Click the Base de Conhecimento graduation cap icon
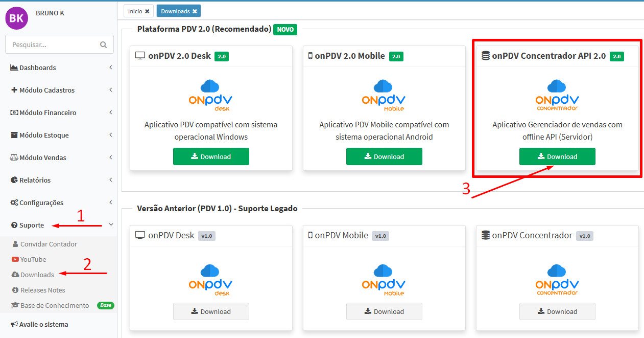Screen dimensions: 644x338 click(15, 305)
